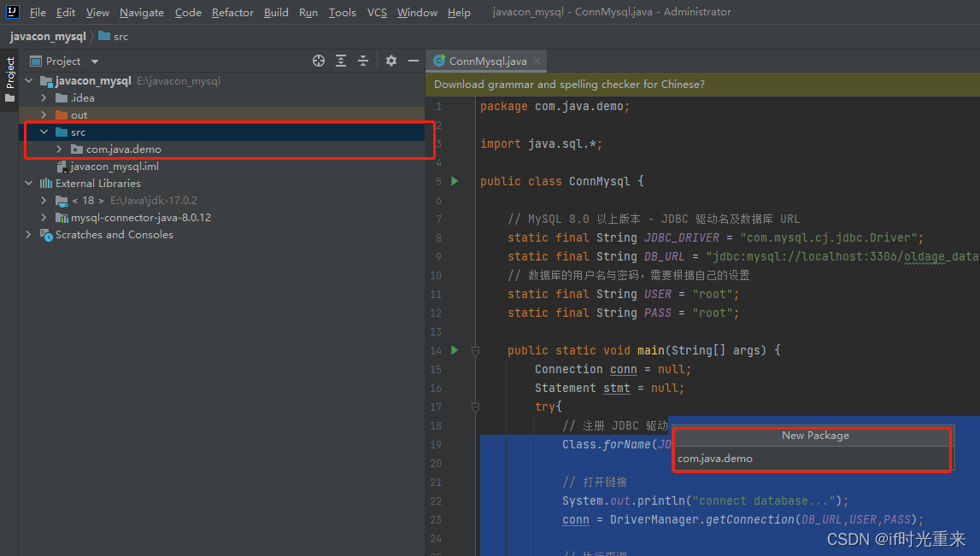Click javacon_mysql breadcrumb in navigation bar
This screenshot has height=556, width=980.
pyautogui.click(x=48, y=36)
